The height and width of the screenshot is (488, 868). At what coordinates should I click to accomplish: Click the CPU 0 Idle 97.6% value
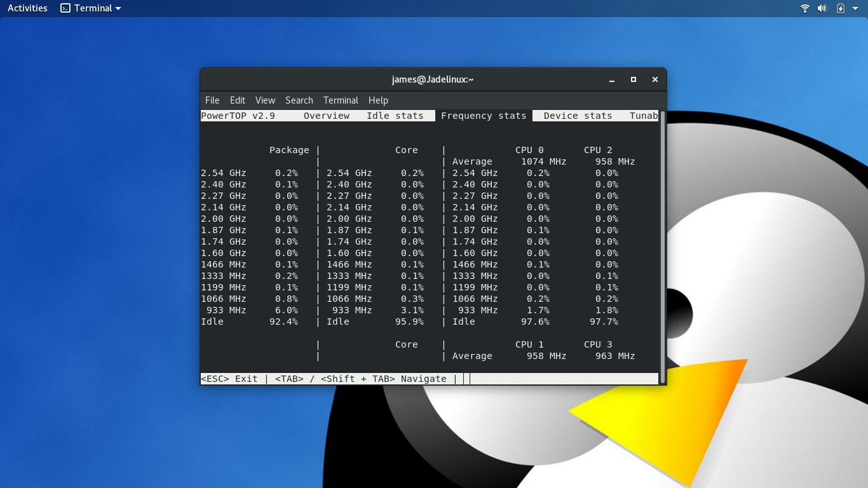tap(535, 322)
